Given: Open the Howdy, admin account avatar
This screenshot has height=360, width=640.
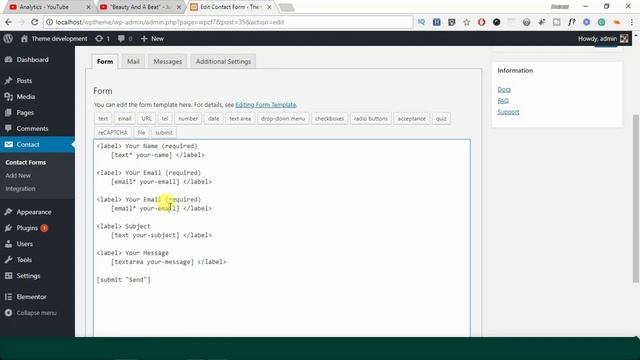Looking at the screenshot, I should [x=624, y=39].
